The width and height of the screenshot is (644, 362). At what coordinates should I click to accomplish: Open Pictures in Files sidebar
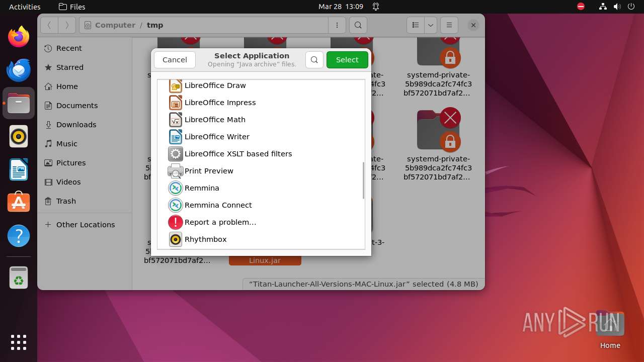click(85, 163)
